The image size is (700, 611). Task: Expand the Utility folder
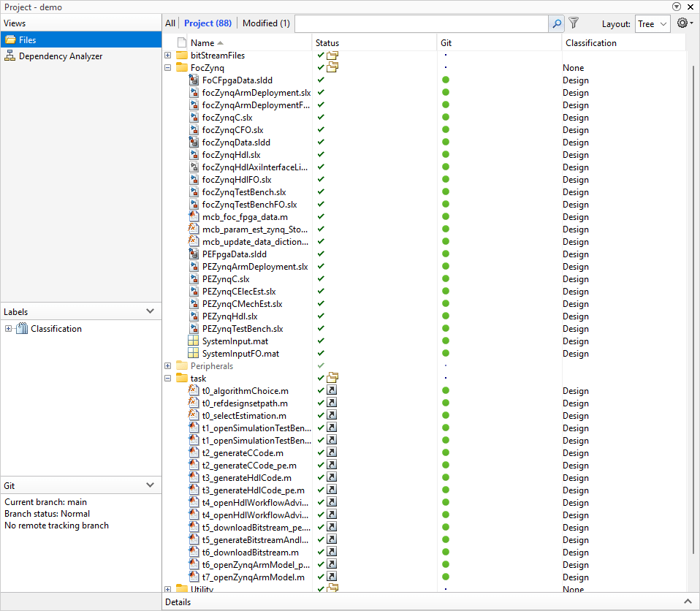coord(168,589)
